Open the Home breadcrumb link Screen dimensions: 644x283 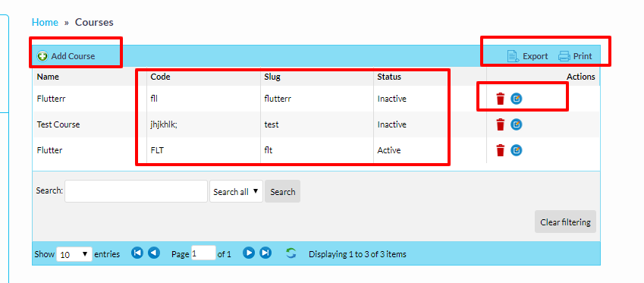[45, 22]
